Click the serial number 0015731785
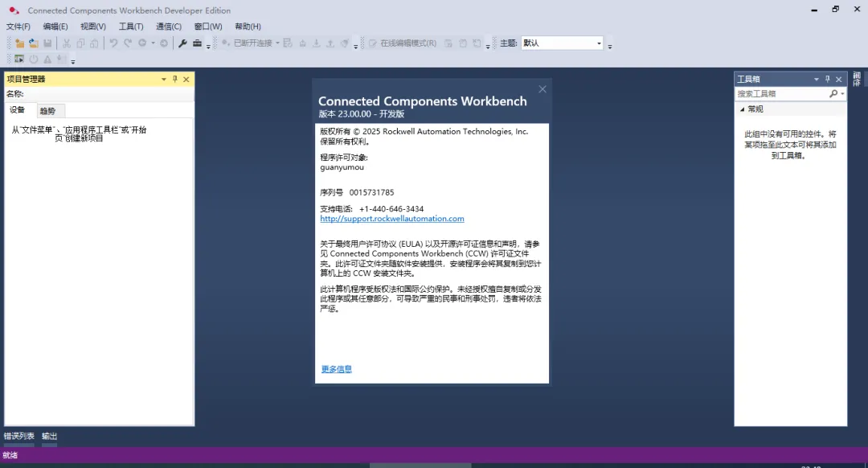The width and height of the screenshot is (868, 468). coord(371,193)
